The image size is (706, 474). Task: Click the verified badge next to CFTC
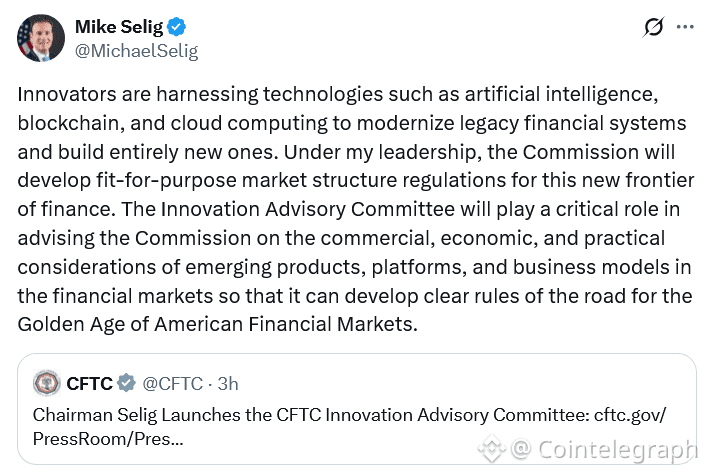point(127,383)
